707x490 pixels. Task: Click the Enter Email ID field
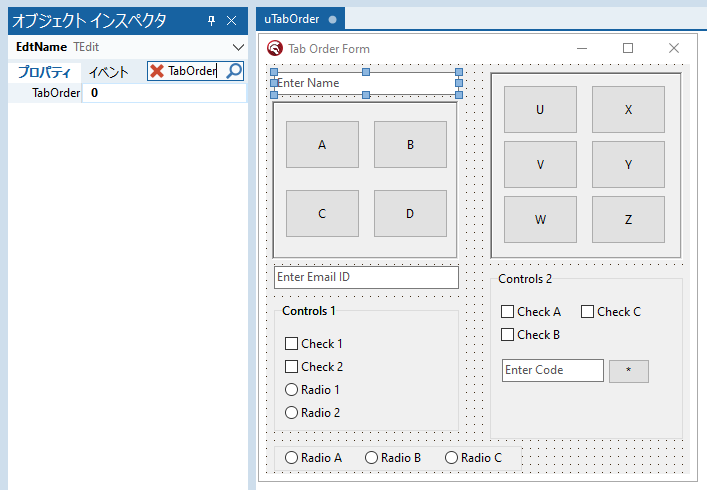(366, 277)
